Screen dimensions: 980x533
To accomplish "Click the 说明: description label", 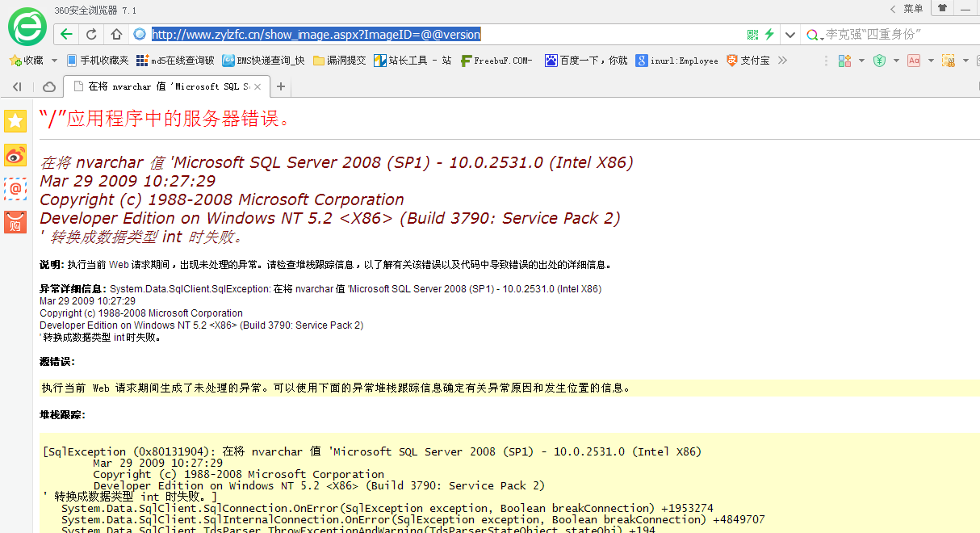I will coord(51,264).
